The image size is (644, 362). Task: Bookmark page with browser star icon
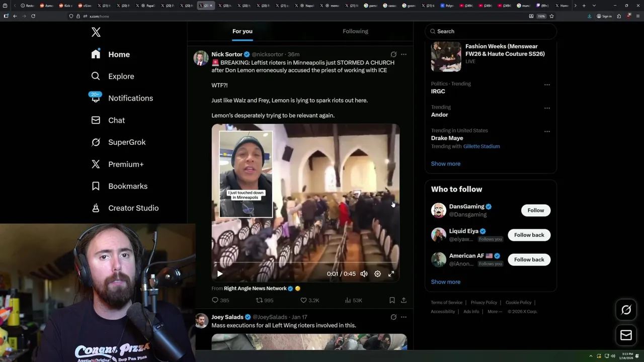(551, 16)
